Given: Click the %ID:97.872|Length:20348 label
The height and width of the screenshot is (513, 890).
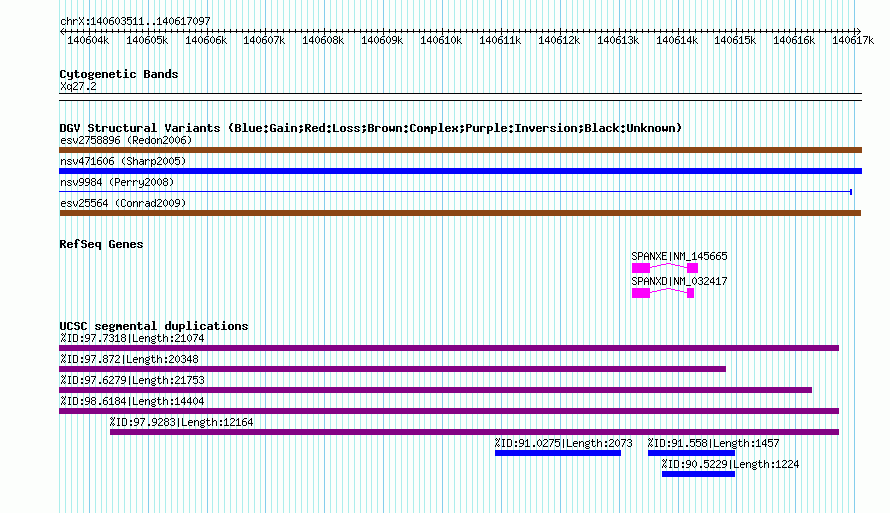Looking at the screenshot, I should pos(129,359).
